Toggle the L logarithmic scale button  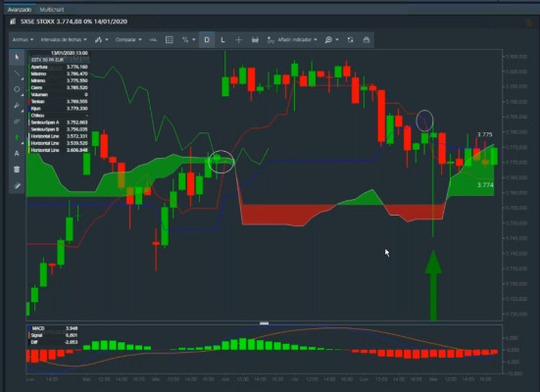click(x=222, y=40)
